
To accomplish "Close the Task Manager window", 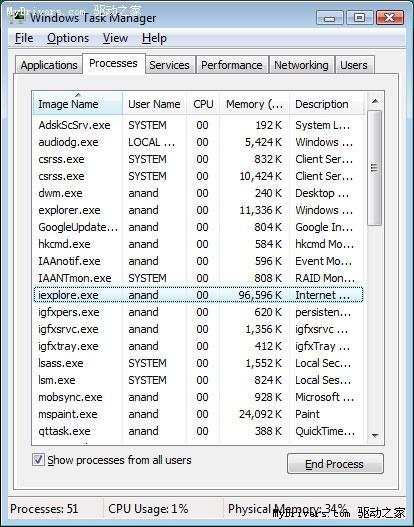I will [x=389, y=17].
